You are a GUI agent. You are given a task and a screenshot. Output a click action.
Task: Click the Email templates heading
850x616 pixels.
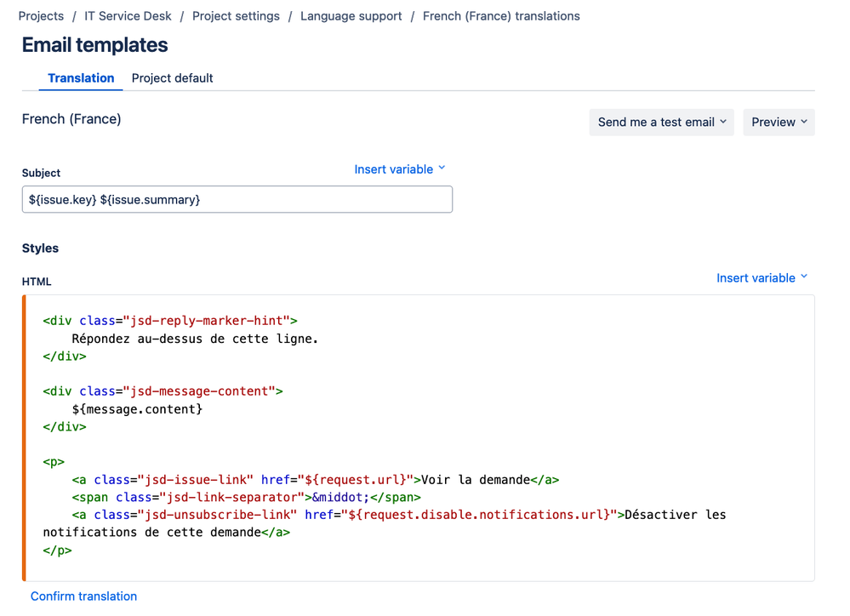94,45
